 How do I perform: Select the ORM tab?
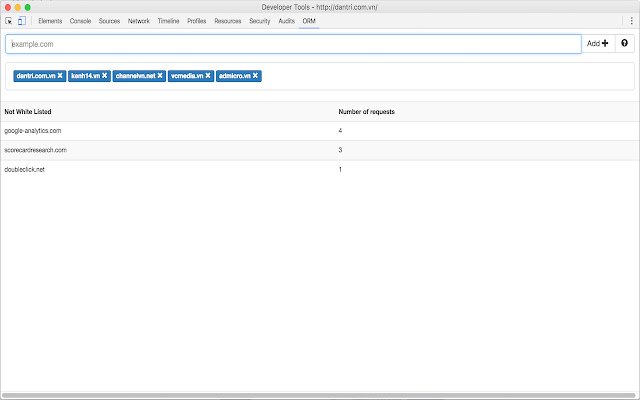coord(309,21)
